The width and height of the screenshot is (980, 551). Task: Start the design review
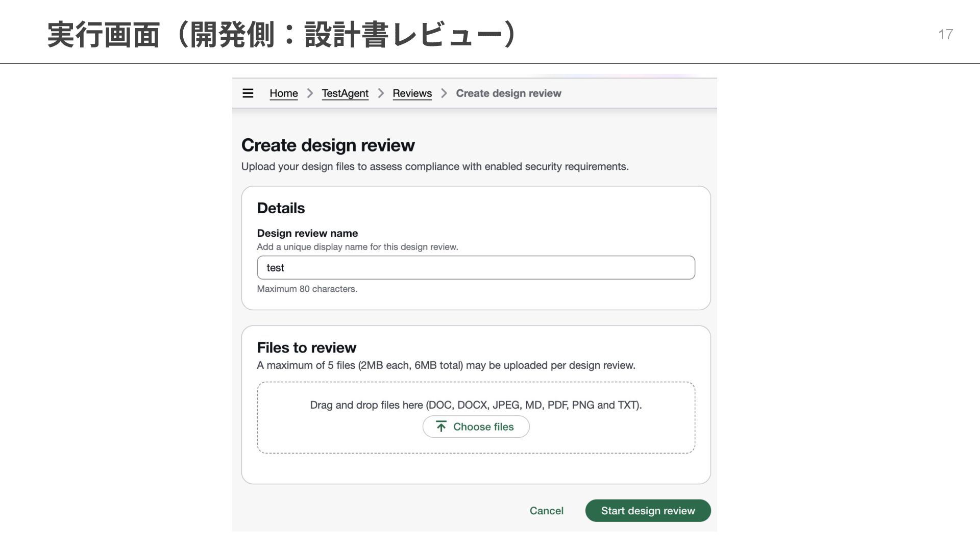point(648,511)
